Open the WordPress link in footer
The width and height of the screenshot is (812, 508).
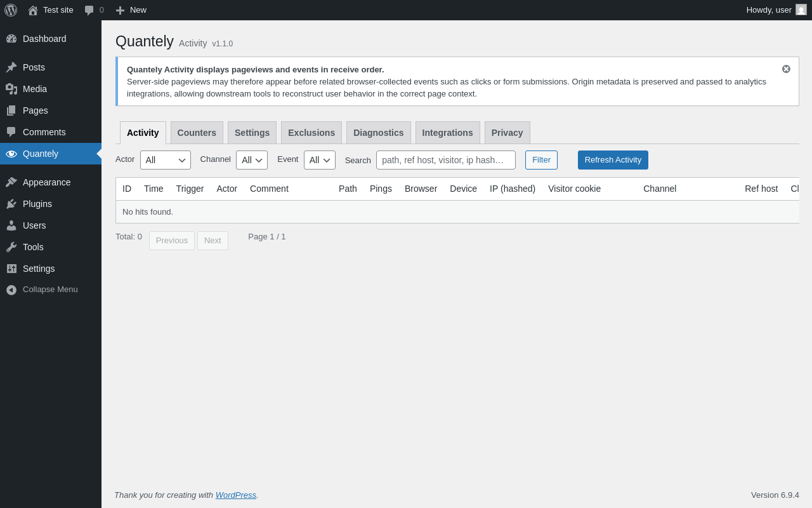pos(236,495)
